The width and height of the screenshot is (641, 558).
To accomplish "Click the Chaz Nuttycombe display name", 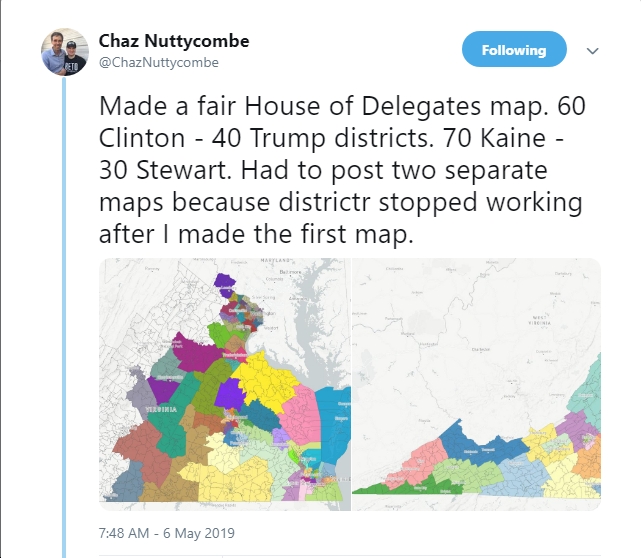I will 174,41.
